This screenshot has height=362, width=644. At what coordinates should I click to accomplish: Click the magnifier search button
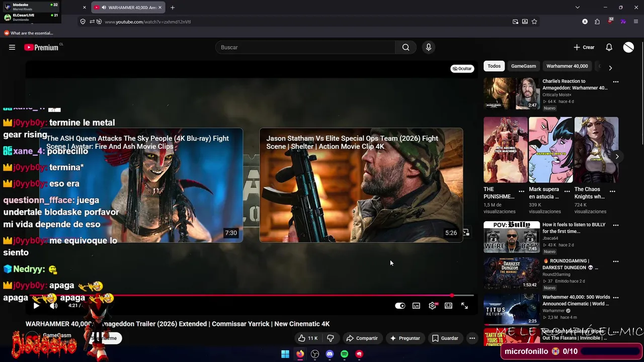tap(406, 47)
